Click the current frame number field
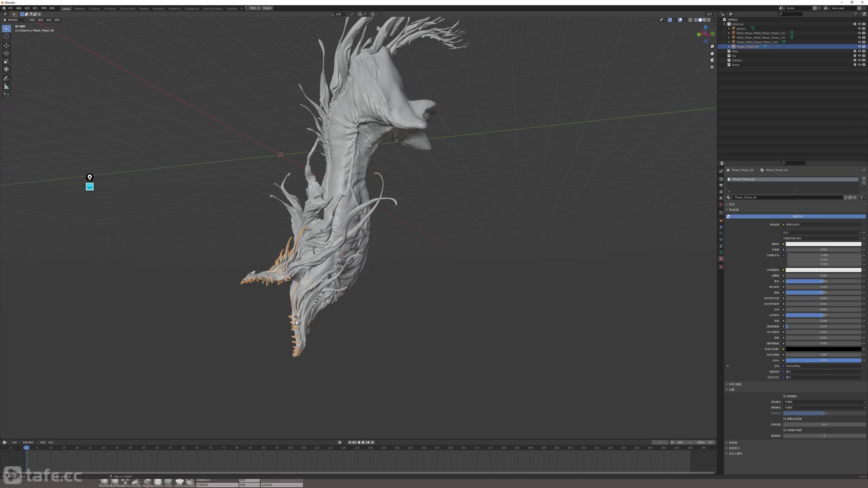The width and height of the screenshot is (868, 488). (x=659, y=442)
